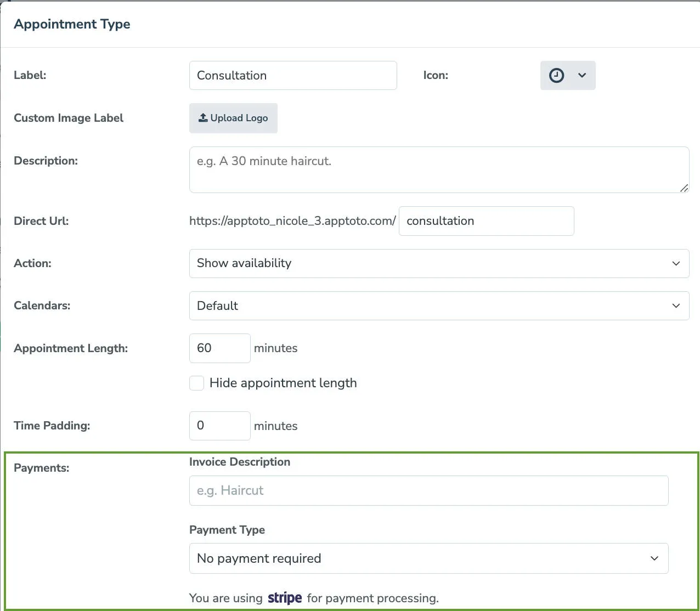The height and width of the screenshot is (611, 700).
Task: Click the chevron on the Calendars dropdown
Action: click(676, 305)
